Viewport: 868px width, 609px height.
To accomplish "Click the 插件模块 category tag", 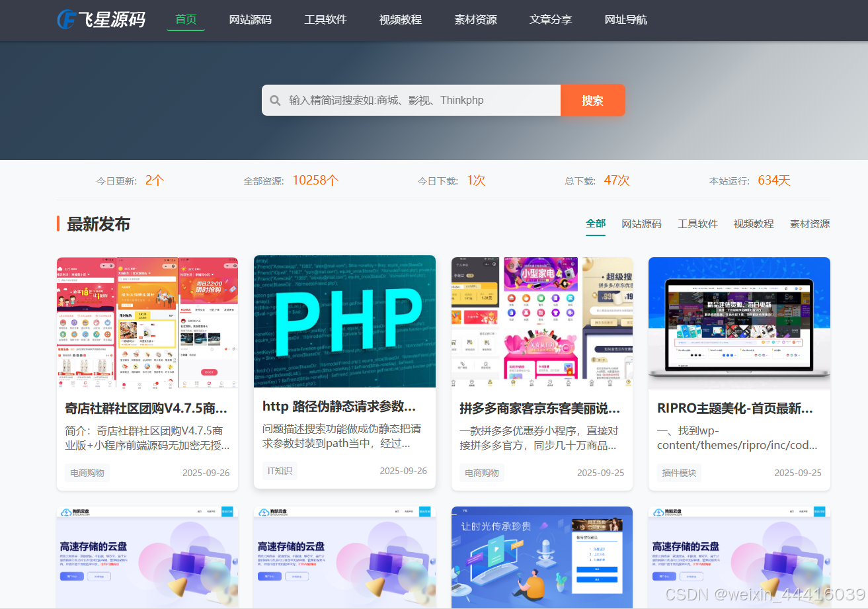I will [x=678, y=472].
